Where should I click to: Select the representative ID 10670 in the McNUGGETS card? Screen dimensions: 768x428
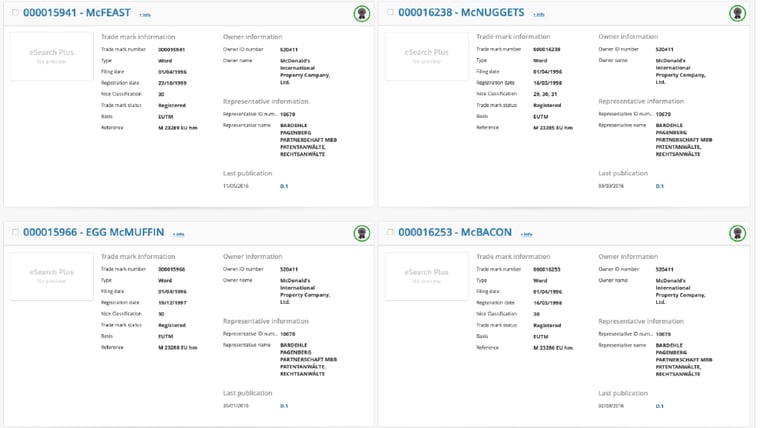663,114
